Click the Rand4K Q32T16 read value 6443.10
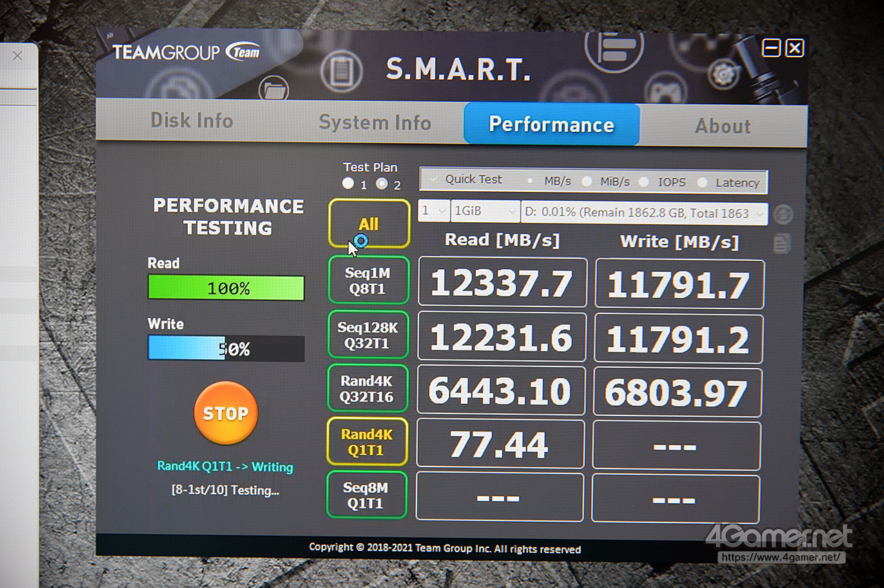Image resolution: width=884 pixels, height=588 pixels. point(501,391)
